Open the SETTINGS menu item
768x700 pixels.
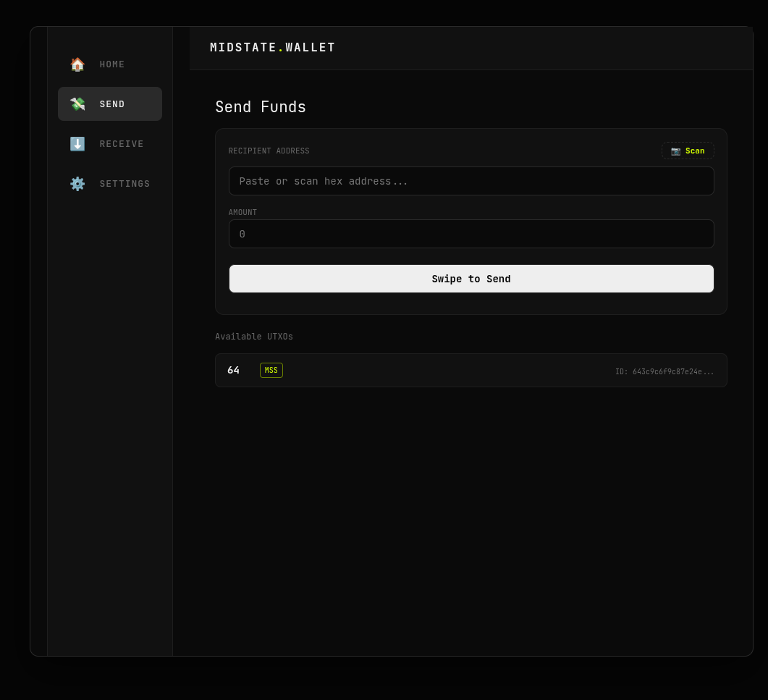tap(110, 184)
